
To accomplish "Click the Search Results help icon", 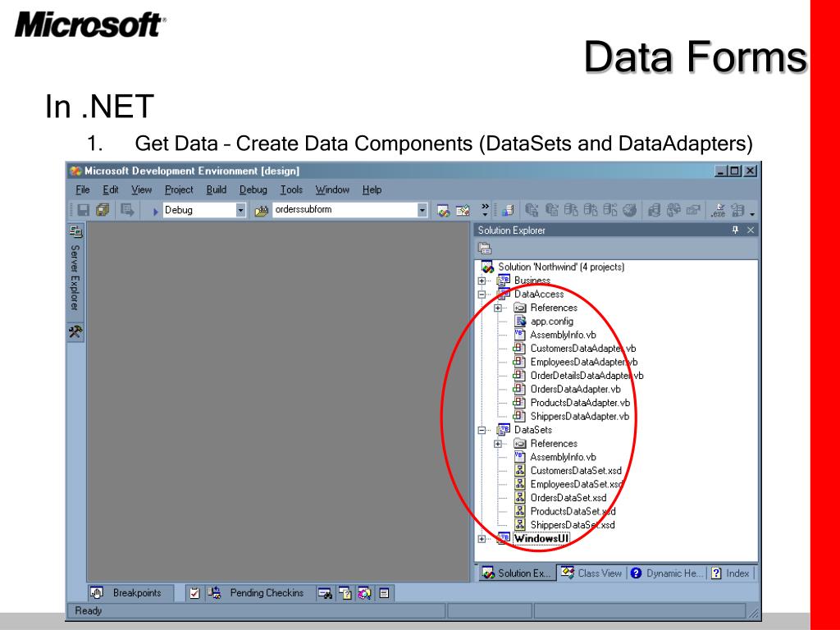I will 345,593.
